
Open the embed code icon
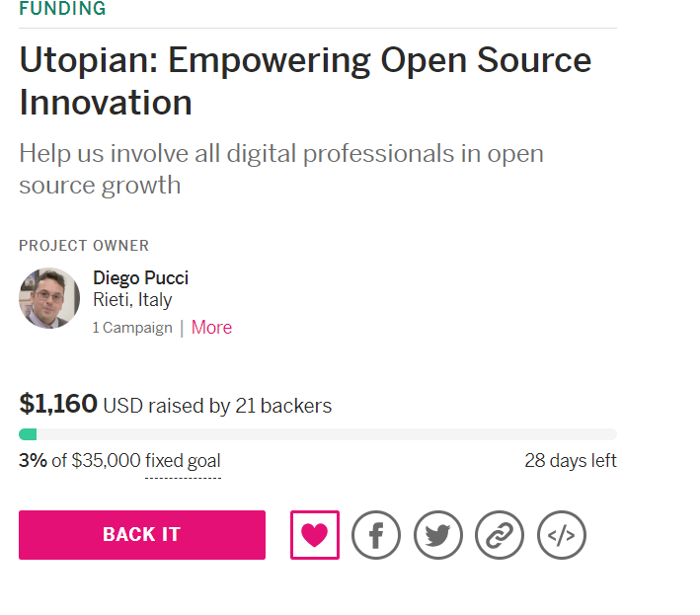click(x=562, y=535)
